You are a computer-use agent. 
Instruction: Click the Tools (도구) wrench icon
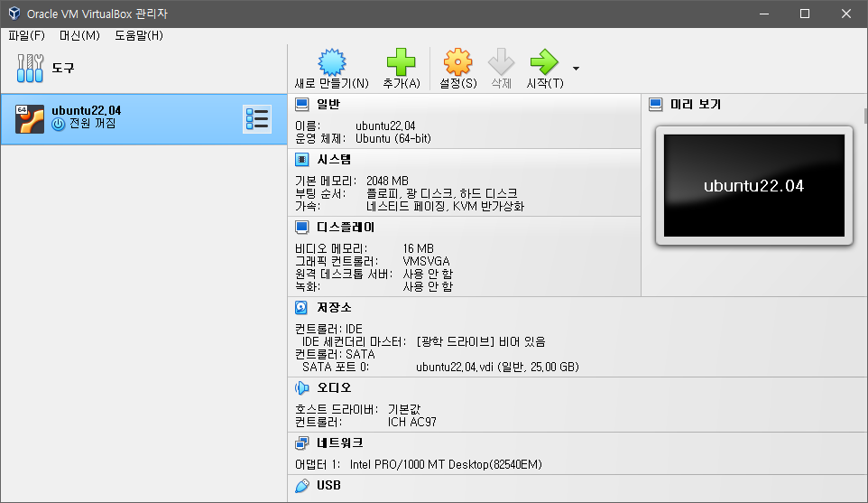(x=30, y=68)
